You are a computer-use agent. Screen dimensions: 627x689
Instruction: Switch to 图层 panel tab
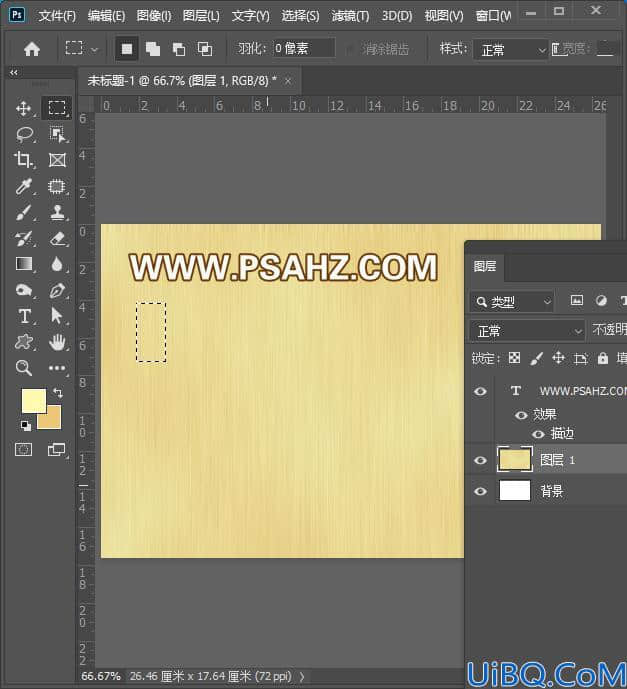pyautogui.click(x=484, y=266)
